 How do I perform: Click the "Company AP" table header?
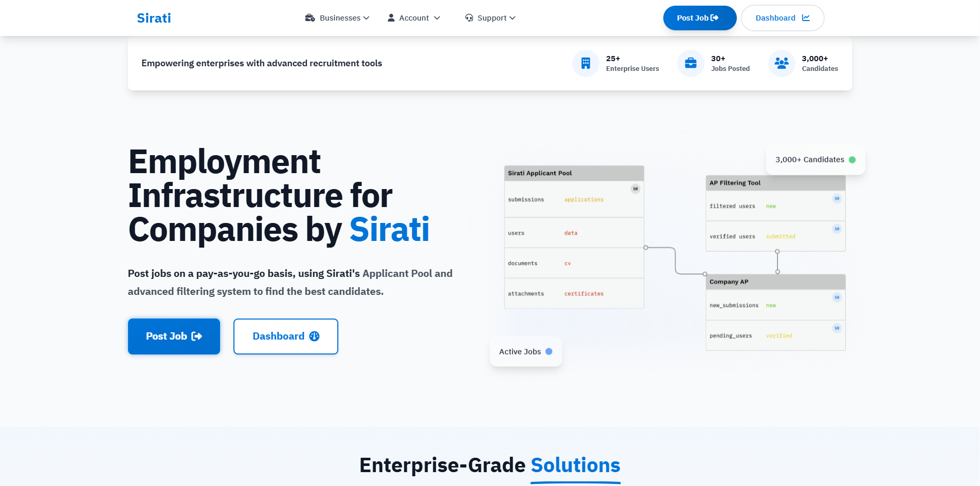click(775, 282)
